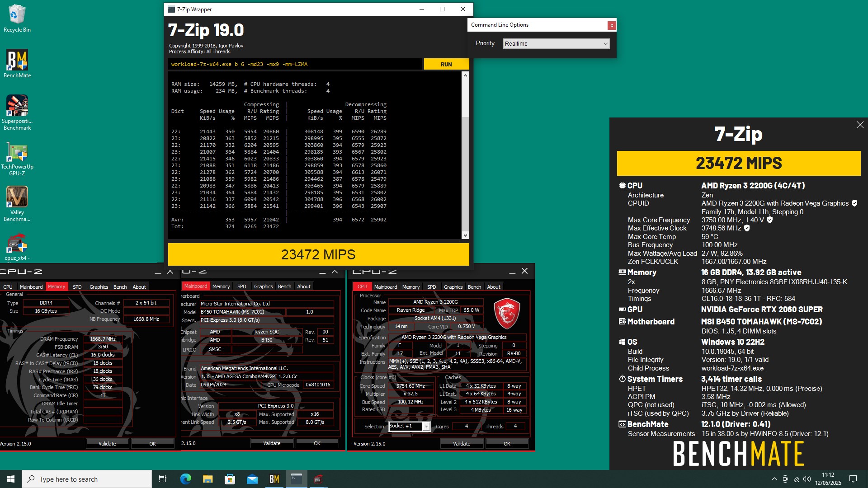Click OK in left CPU-Z Memory window
868x488 pixels.
[x=153, y=444]
